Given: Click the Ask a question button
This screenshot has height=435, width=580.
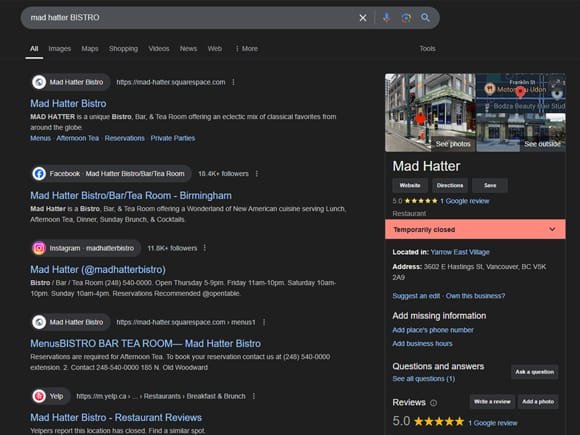Looking at the screenshot, I should pyautogui.click(x=535, y=372).
